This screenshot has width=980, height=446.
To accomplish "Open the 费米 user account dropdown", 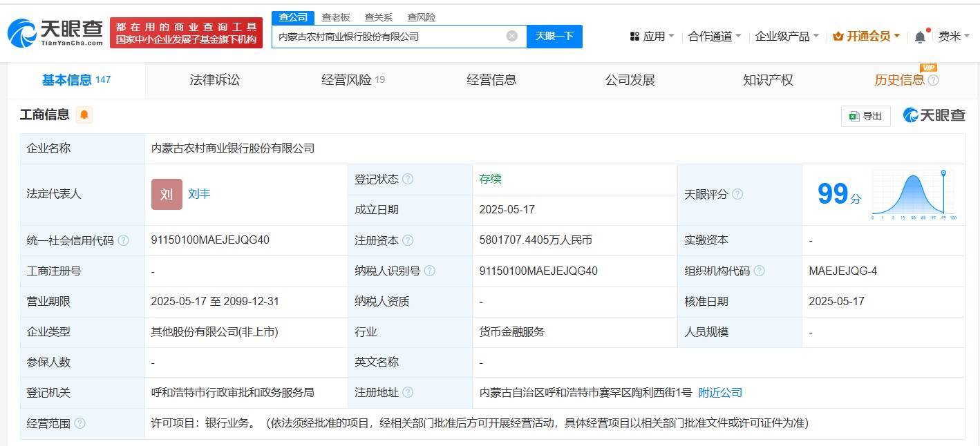I will pyautogui.click(x=954, y=36).
